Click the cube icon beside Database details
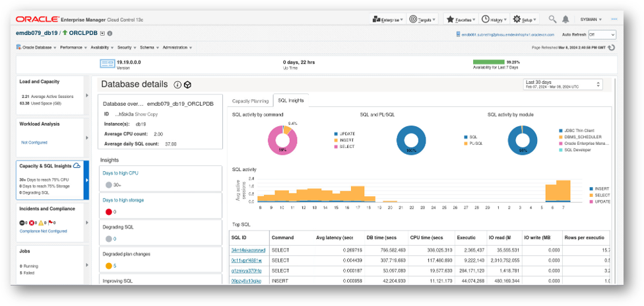The image size is (644, 306). (x=188, y=85)
